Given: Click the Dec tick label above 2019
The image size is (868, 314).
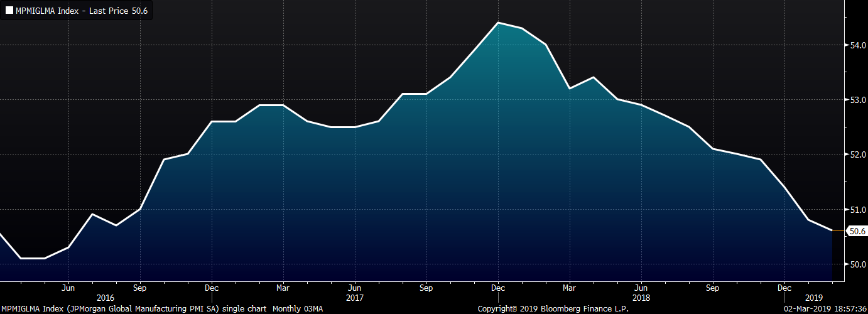Looking at the screenshot, I should click(784, 288).
